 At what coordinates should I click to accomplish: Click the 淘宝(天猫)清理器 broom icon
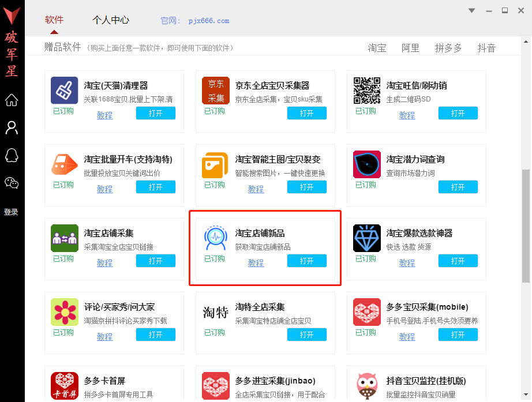click(65, 90)
